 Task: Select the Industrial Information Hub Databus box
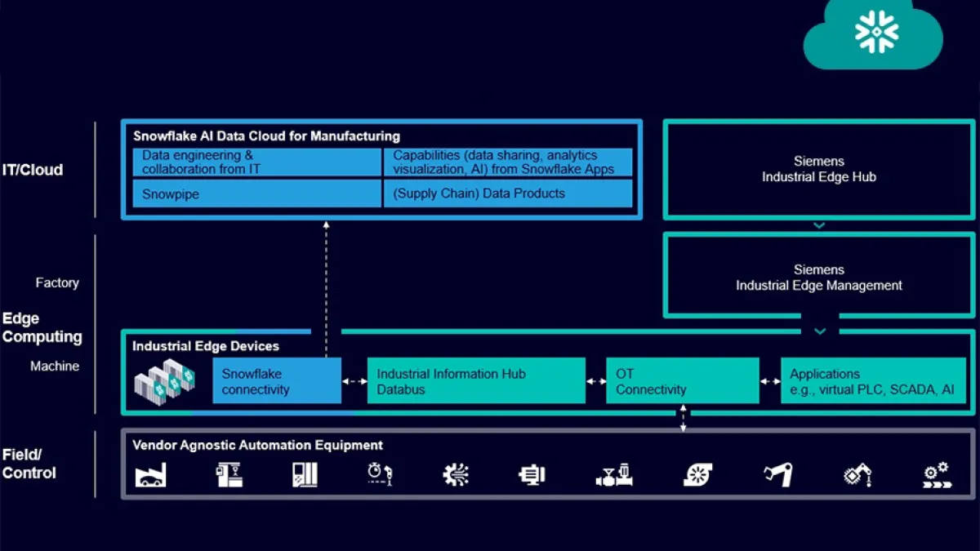(x=476, y=380)
